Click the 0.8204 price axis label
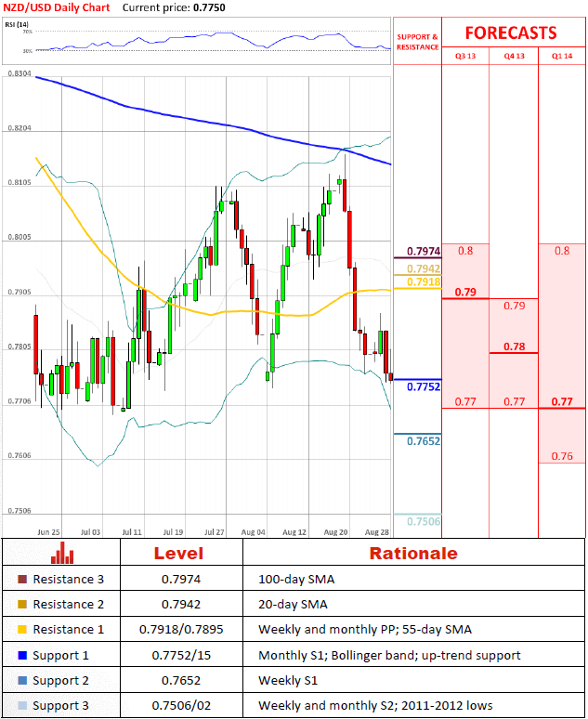The height and width of the screenshot is (719, 588). tap(20, 128)
